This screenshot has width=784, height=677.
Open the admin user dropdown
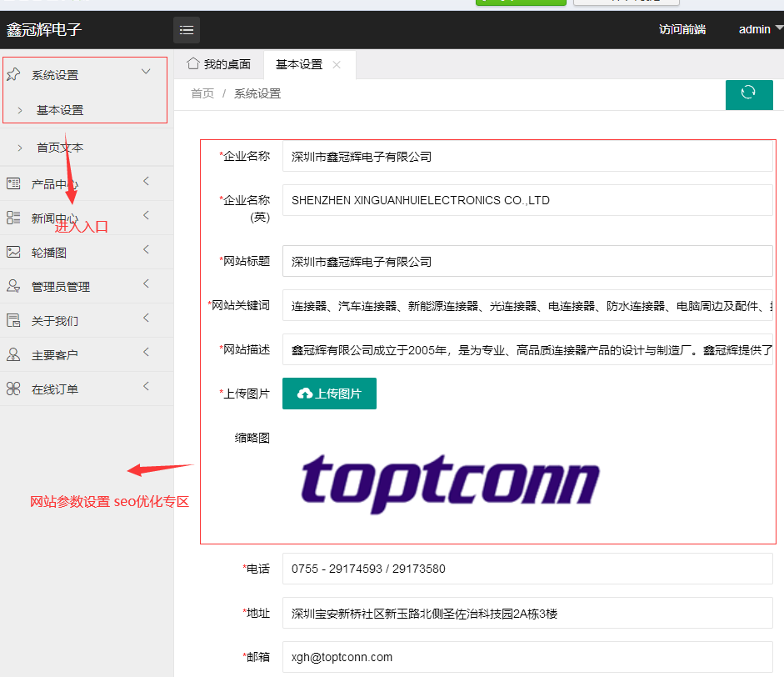(x=759, y=29)
